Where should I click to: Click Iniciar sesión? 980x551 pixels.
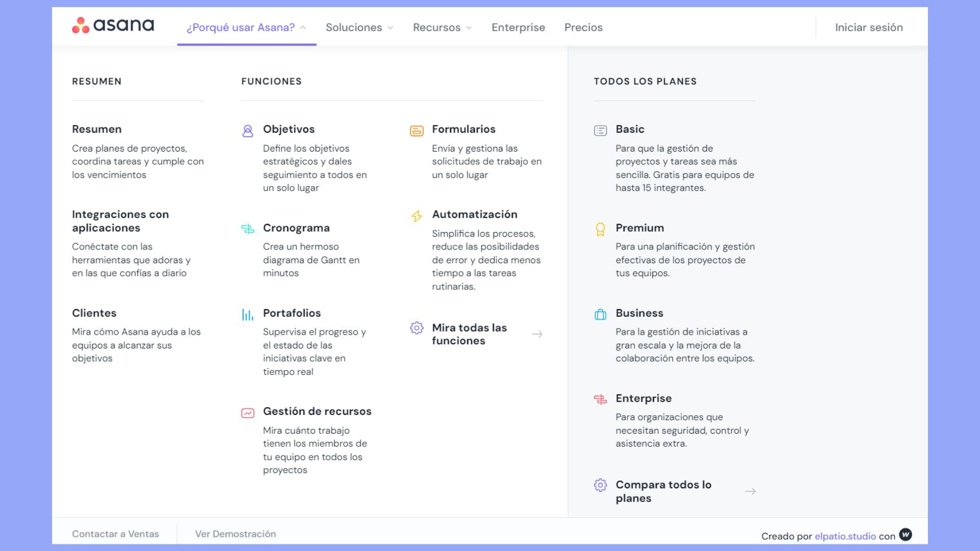[869, 27]
